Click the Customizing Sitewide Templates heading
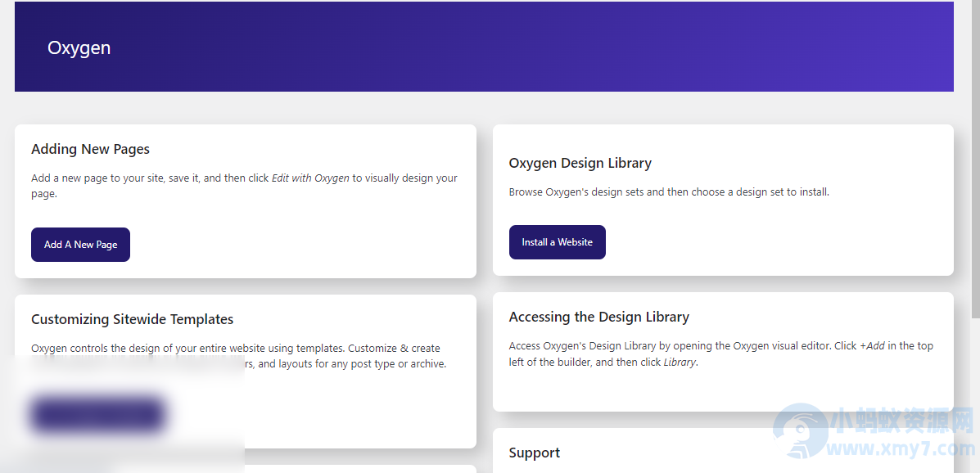 (132, 318)
